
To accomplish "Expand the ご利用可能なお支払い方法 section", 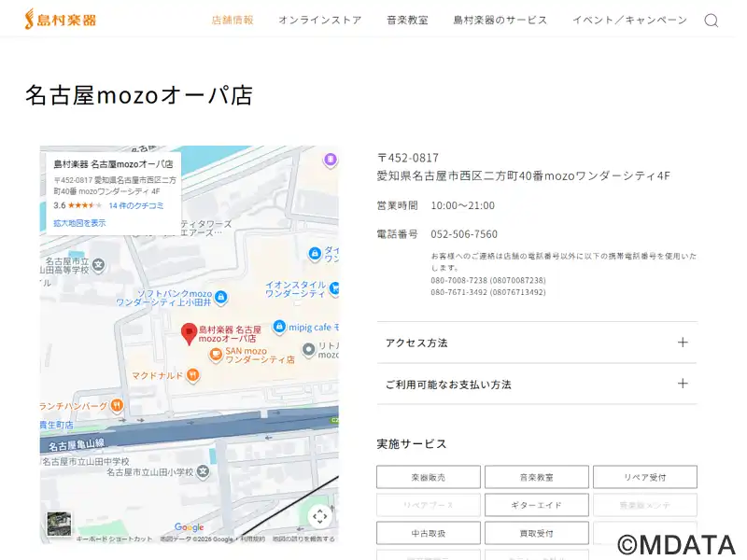I will pyautogui.click(x=537, y=385).
